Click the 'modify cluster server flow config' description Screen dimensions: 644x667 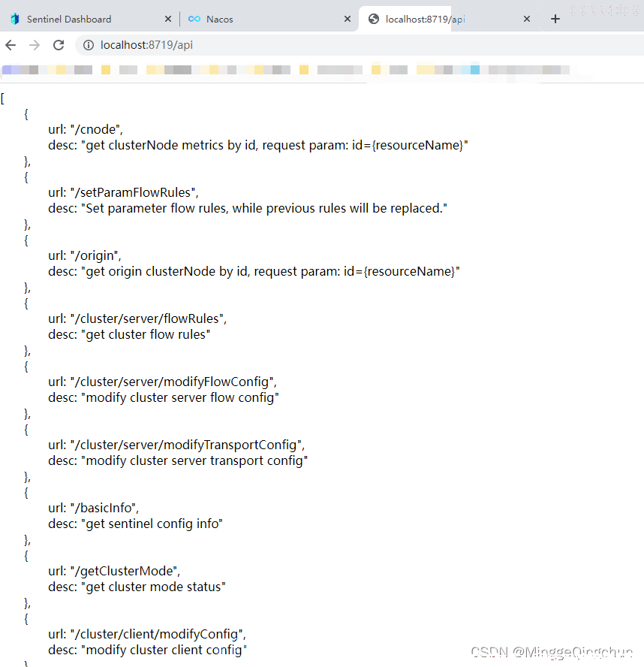164,398
